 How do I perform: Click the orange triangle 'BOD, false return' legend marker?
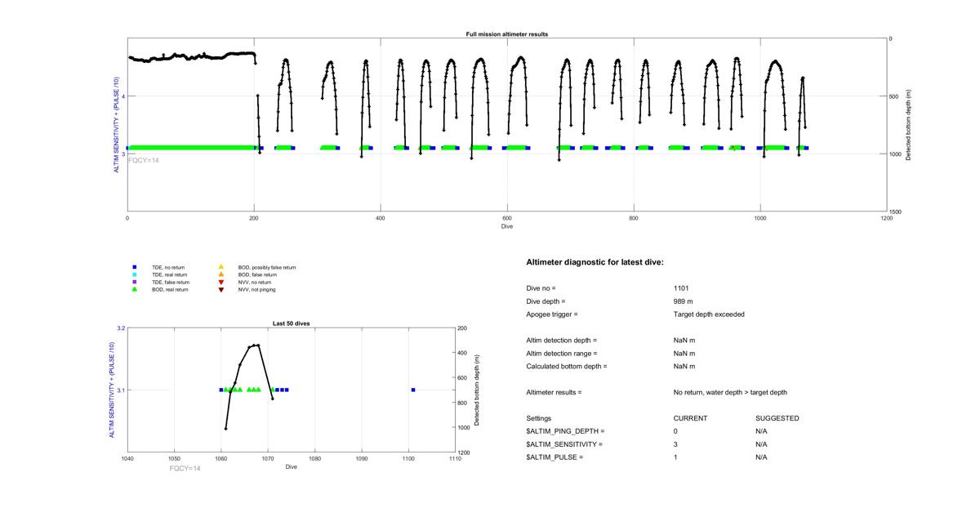pyautogui.click(x=220, y=274)
